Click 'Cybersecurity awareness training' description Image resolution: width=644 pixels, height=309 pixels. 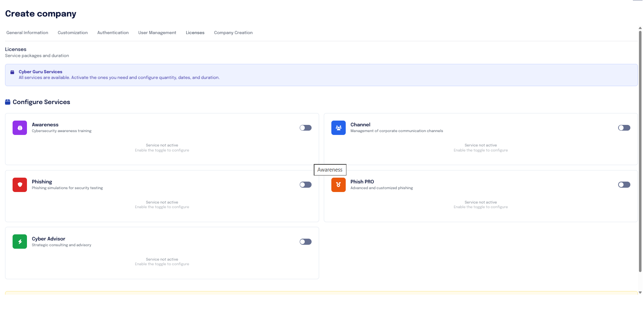click(x=62, y=131)
